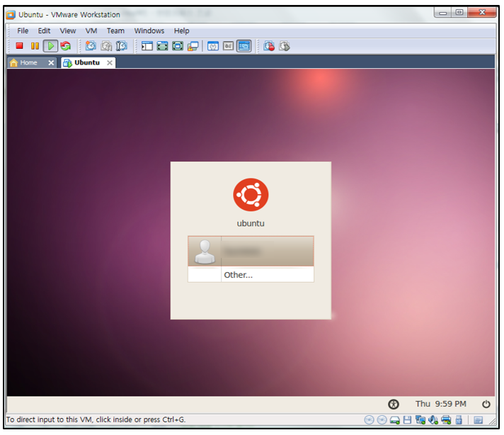Open the VM menu
This screenshot has height=435, width=504.
(91, 31)
